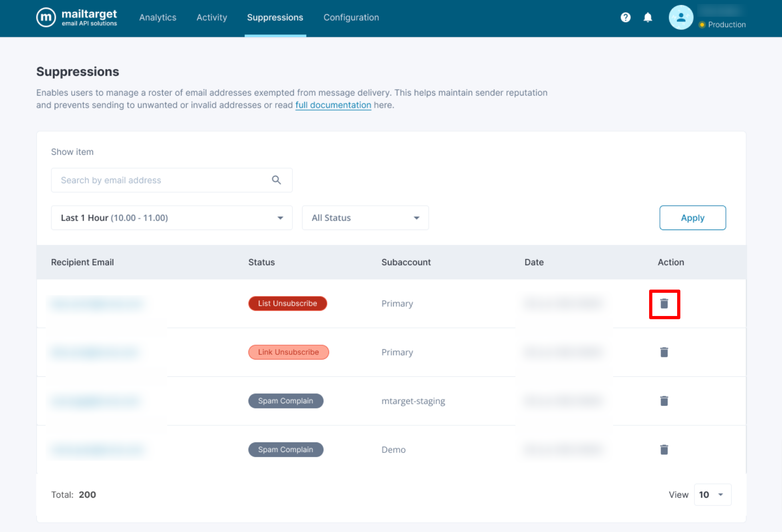Open notifications bell
This screenshot has height=532, width=782.
click(x=648, y=18)
